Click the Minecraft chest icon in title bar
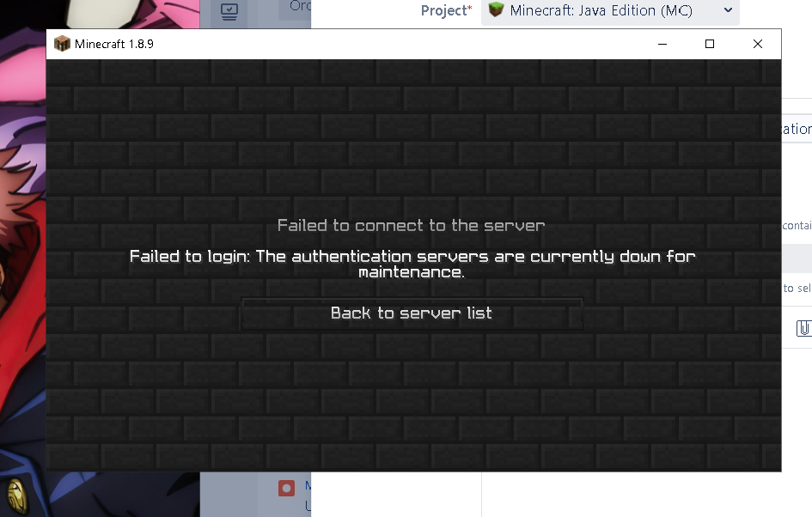This screenshot has width=812, height=517. point(62,44)
